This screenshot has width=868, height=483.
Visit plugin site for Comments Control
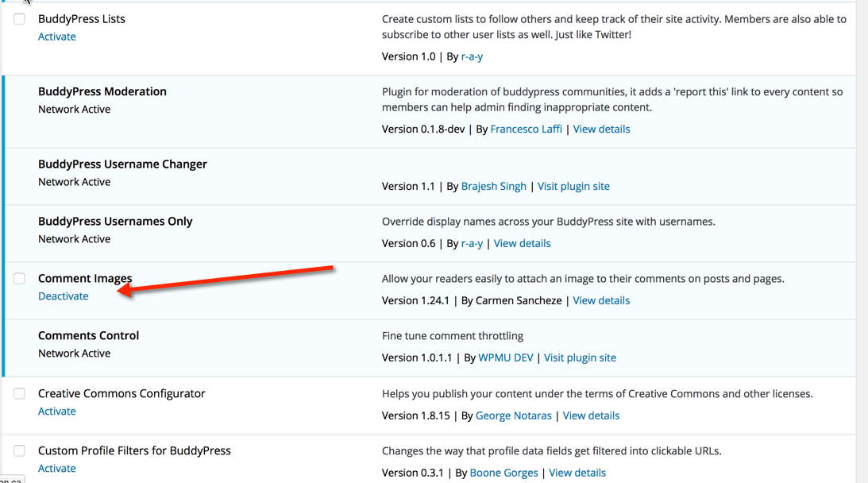point(581,357)
